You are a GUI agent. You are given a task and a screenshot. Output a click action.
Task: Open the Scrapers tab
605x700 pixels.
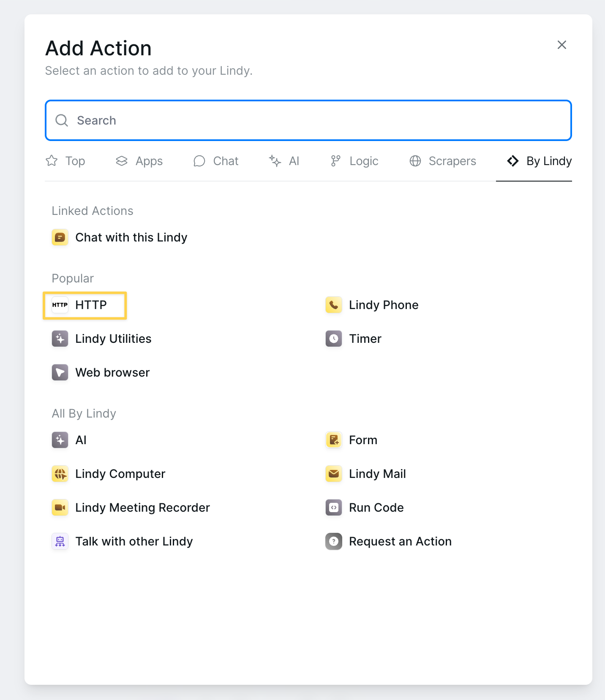pos(443,161)
